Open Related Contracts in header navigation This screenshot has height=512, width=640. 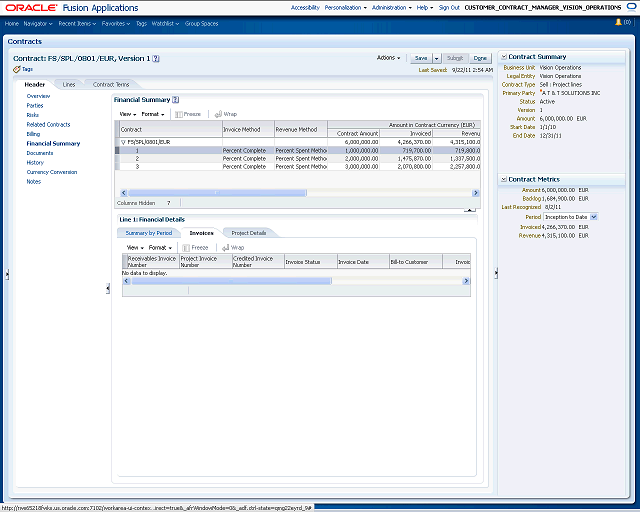[x=48, y=125]
